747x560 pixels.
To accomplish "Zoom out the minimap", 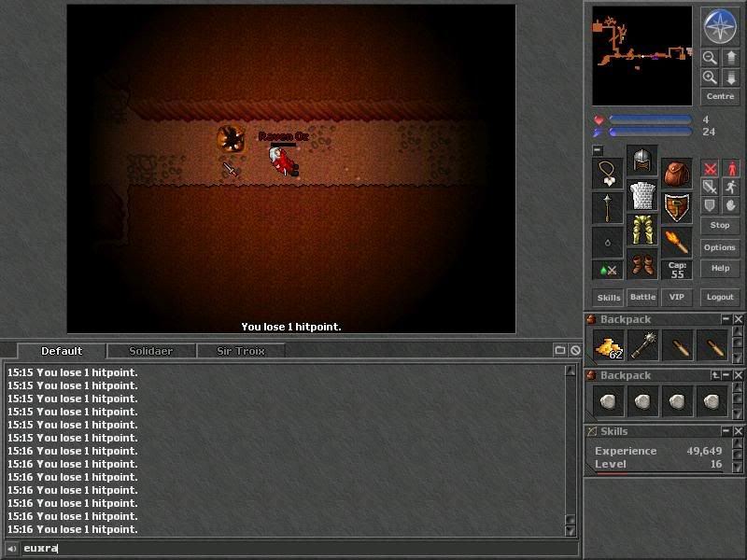I will (x=710, y=58).
